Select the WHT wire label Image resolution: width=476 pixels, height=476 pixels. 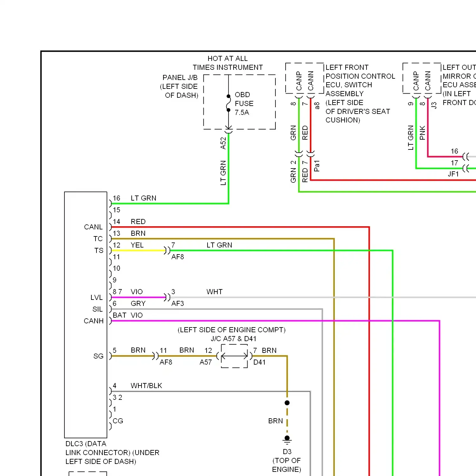click(215, 292)
